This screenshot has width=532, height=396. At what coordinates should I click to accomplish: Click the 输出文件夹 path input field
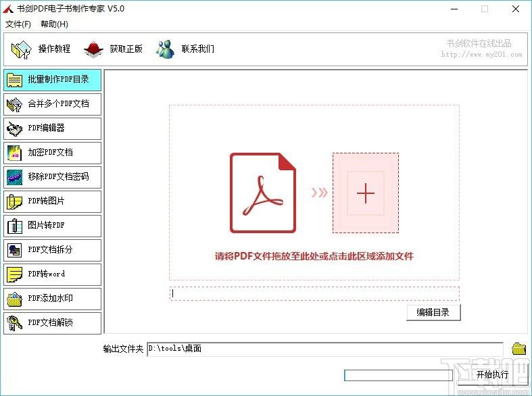pos(324,349)
